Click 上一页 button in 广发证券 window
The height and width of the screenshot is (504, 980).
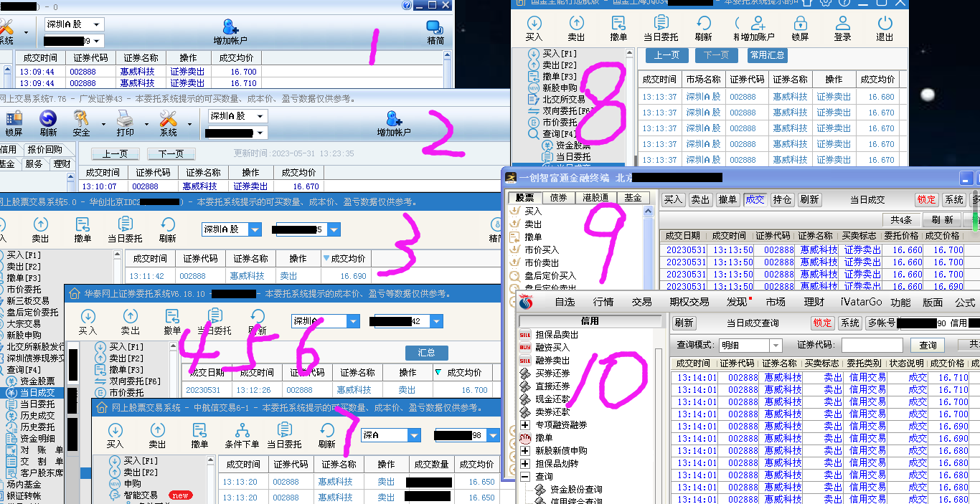pyautogui.click(x=115, y=154)
